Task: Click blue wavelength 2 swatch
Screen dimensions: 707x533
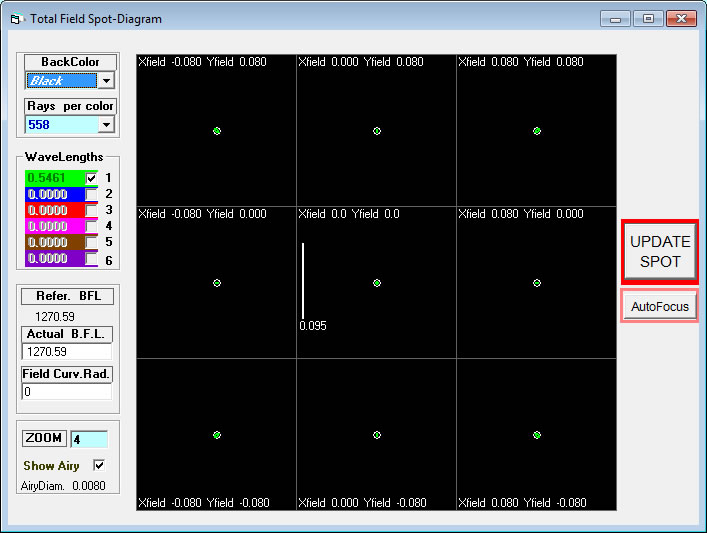Action: [x=55, y=194]
